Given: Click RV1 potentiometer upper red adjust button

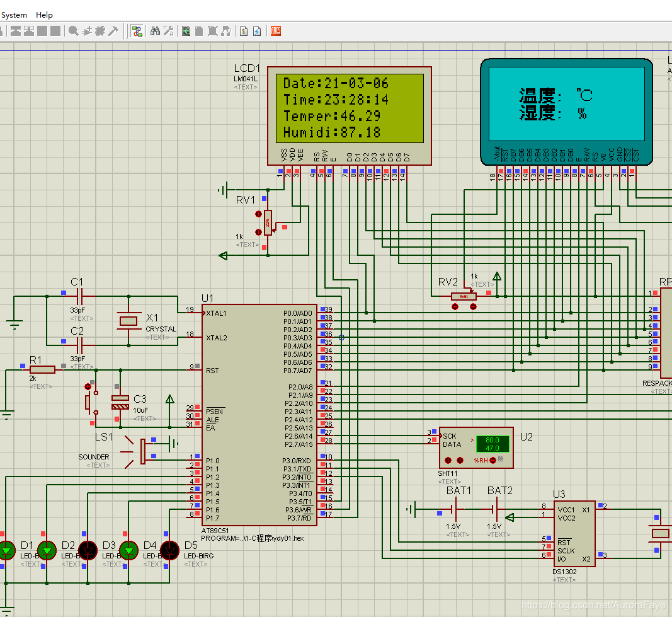Looking at the screenshot, I should (x=258, y=214).
